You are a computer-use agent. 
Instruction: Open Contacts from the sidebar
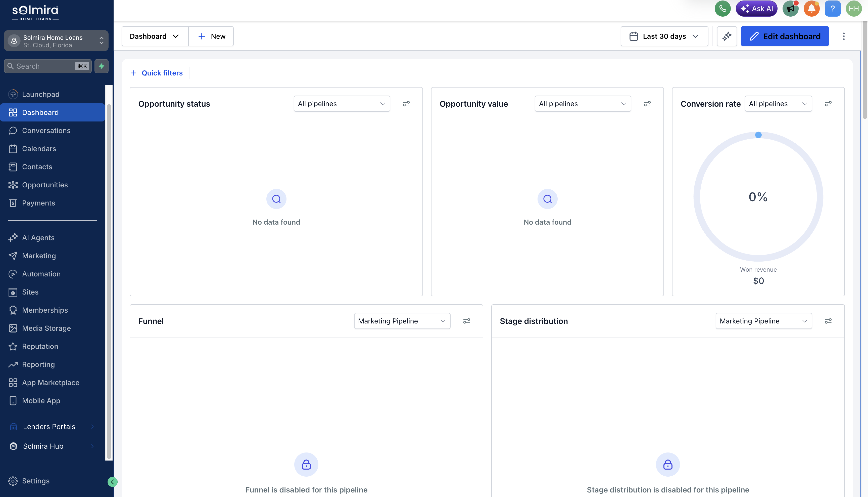click(53, 167)
